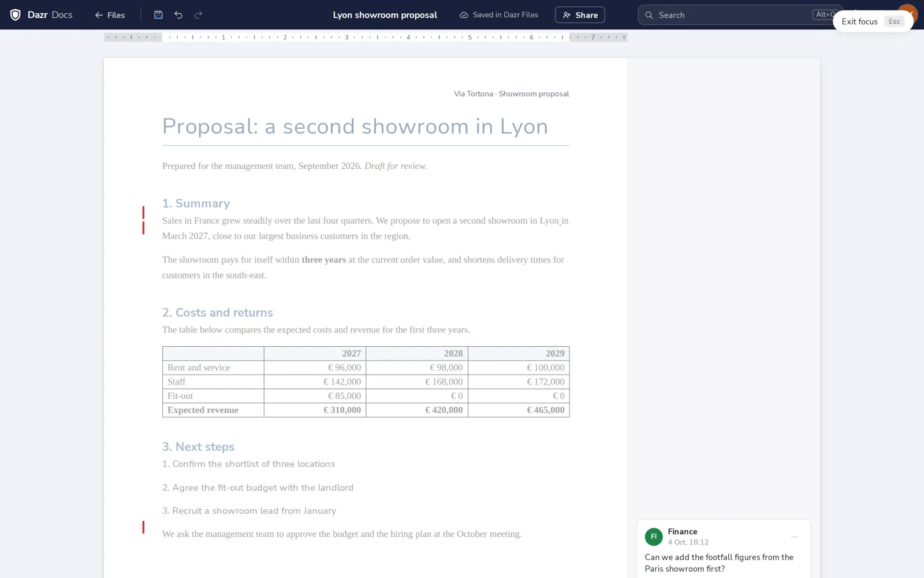Screen dimensions: 924x578
Task: Go back to Files
Action: pyautogui.click(x=110, y=15)
